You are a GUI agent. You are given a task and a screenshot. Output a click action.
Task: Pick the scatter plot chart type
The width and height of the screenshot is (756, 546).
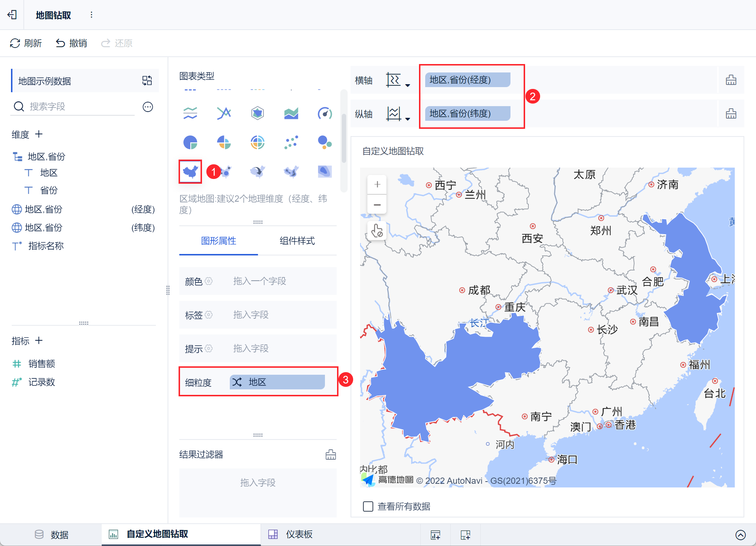pos(291,142)
